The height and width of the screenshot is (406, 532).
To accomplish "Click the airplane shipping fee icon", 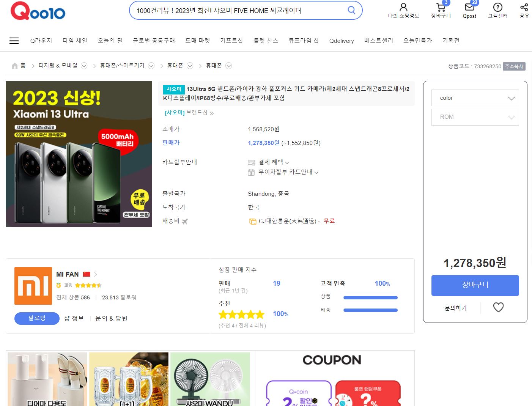I will point(185,221).
